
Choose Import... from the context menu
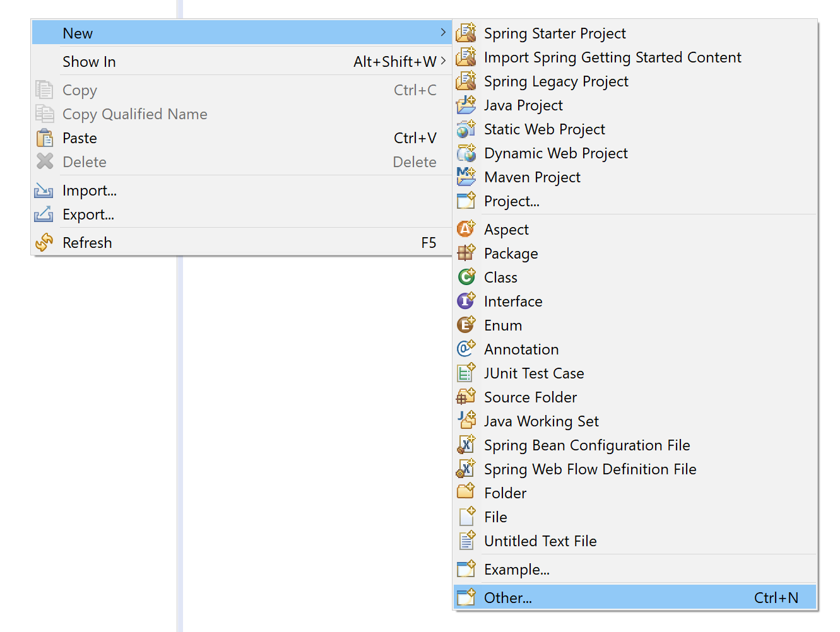click(x=242, y=190)
